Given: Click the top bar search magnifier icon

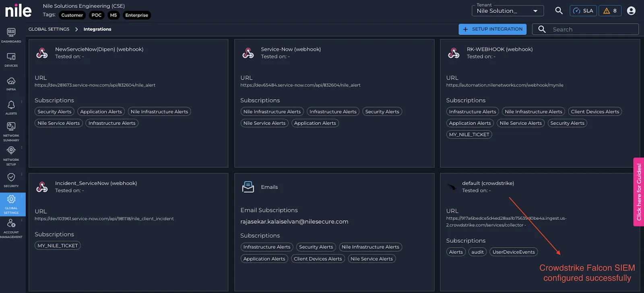Looking at the screenshot, I should point(559,11).
